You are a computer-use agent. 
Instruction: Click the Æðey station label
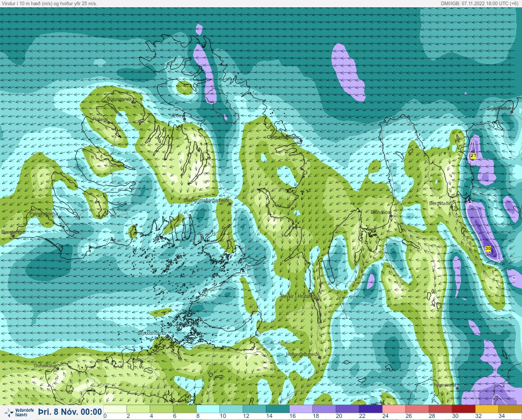[x=178, y=116]
